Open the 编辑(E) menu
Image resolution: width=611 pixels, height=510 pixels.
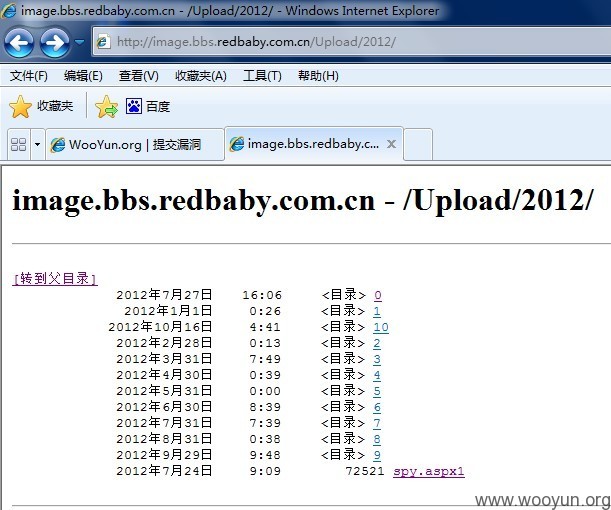[83, 76]
